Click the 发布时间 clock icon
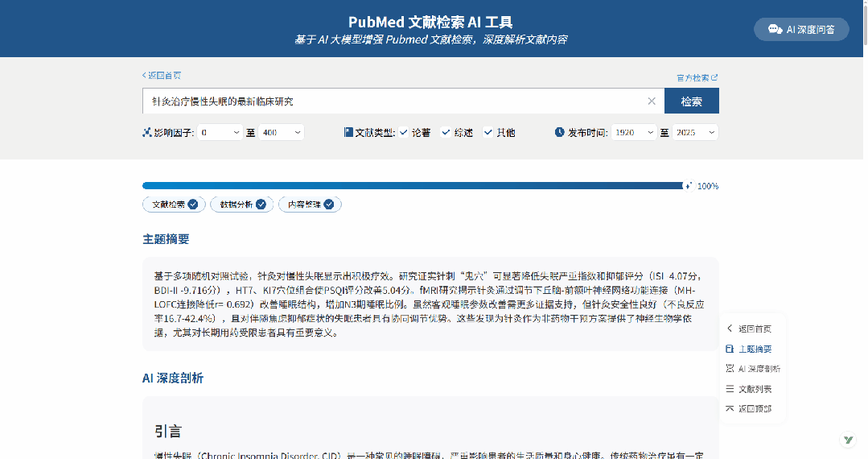This screenshot has height=459, width=868. 560,133
